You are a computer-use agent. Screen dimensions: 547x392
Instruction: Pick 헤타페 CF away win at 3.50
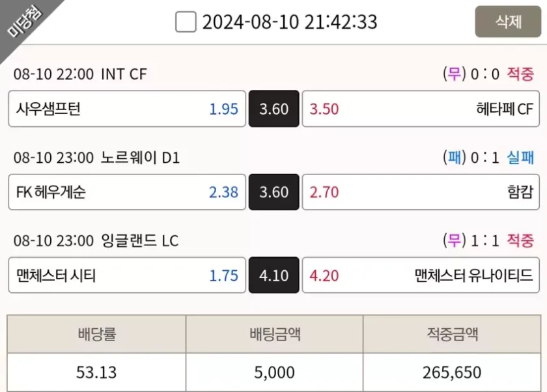click(x=421, y=109)
